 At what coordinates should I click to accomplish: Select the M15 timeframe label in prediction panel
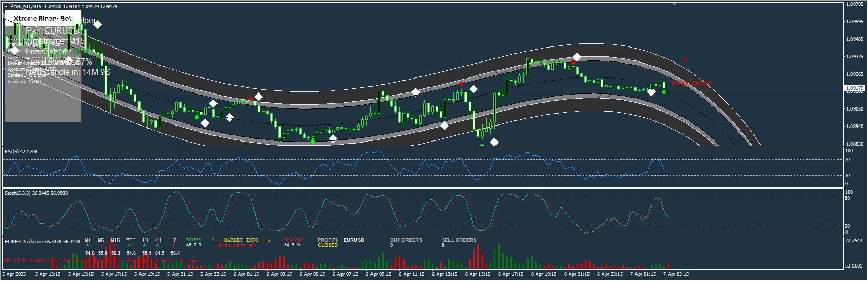tap(115, 240)
